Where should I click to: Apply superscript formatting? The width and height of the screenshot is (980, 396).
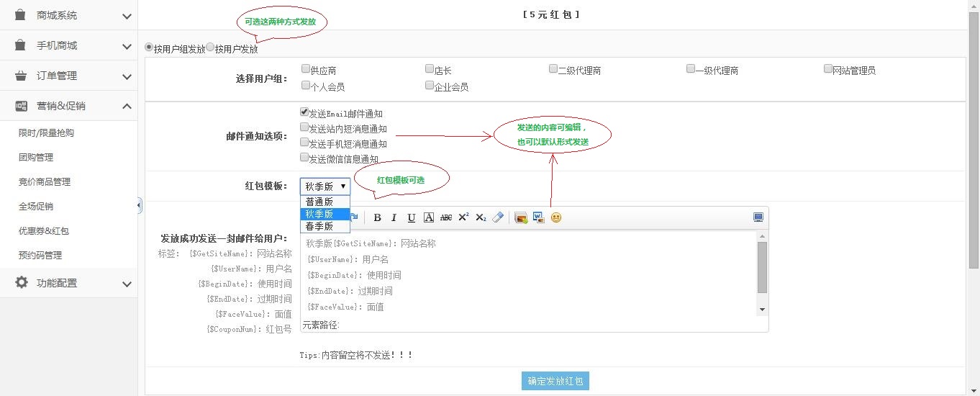(x=463, y=217)
